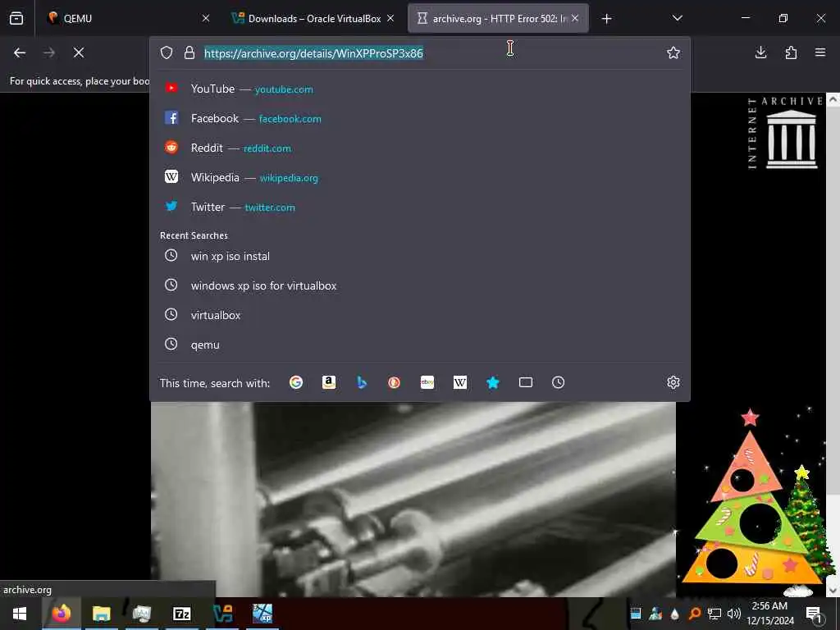Go back to previous page
The height and width of the screenshot is (630, 840).
(x=20, y=52)
